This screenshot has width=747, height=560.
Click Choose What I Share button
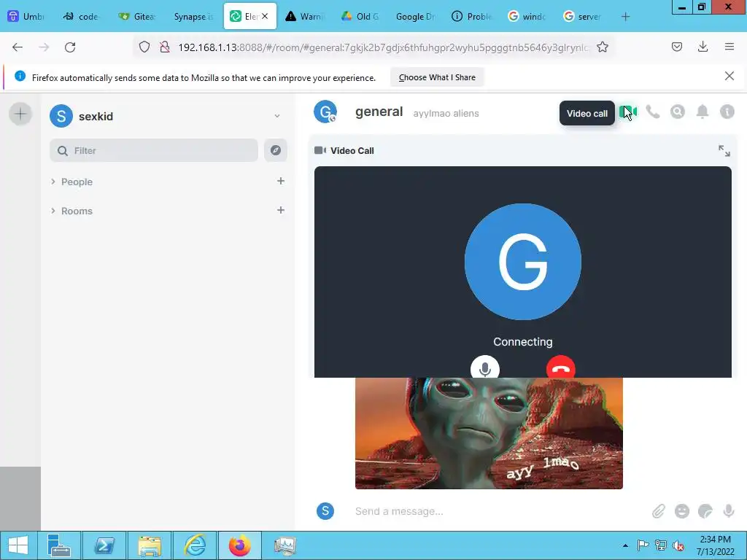(437, 77)
